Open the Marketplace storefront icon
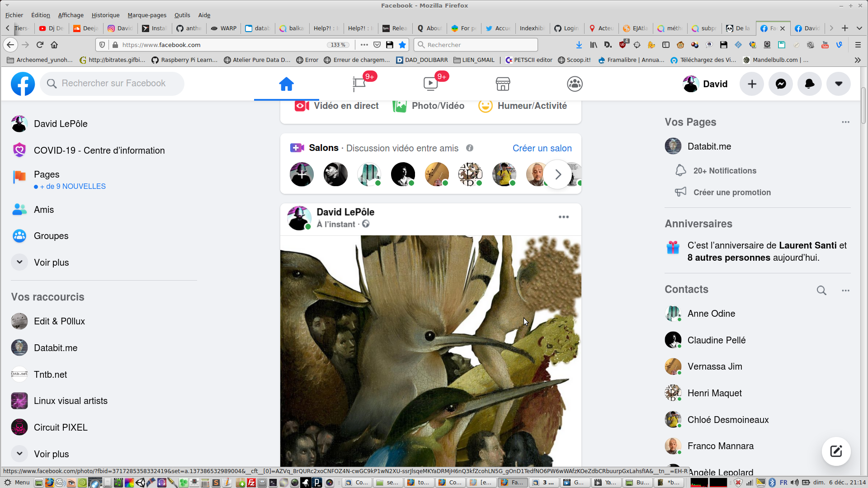Image resolution: width=868 pixels, height=488 pixels. pos(503,84)
